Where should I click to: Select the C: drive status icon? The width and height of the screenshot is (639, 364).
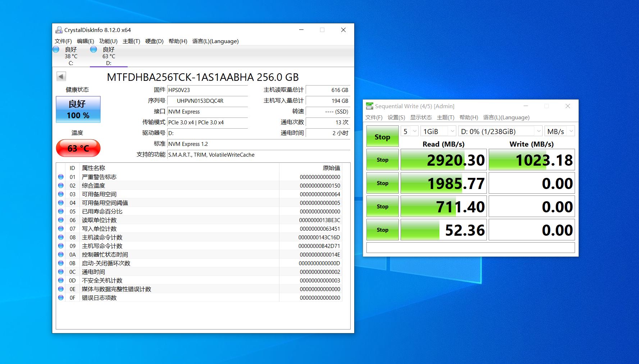point(56,50)
